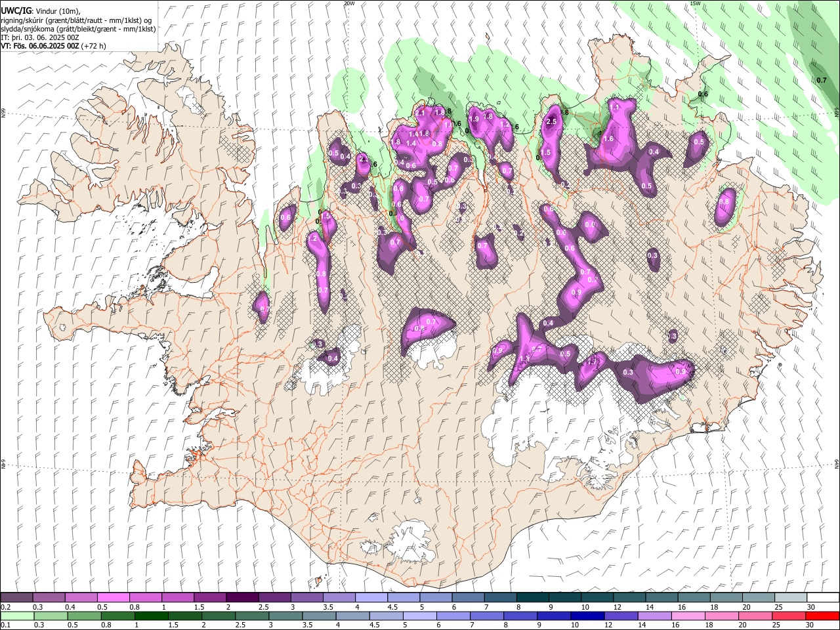Click the 18 label under the snow scale
Screen dimensions: 840x630
coord(714,607)
